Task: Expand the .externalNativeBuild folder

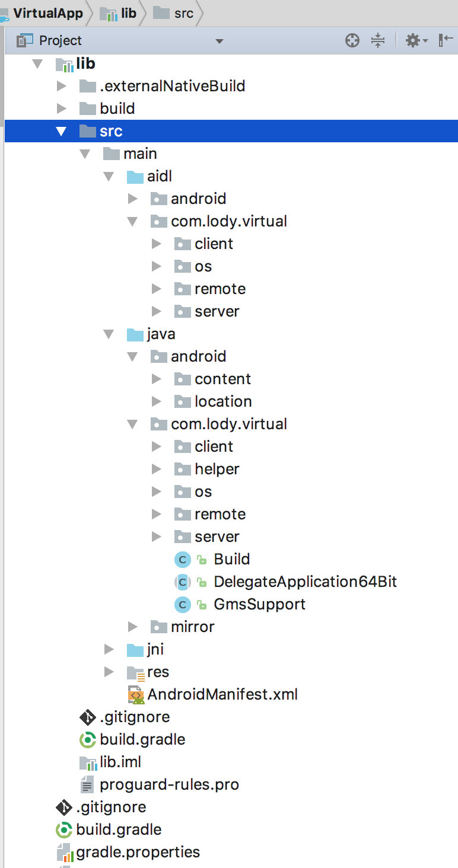Action: pos(61,86)
